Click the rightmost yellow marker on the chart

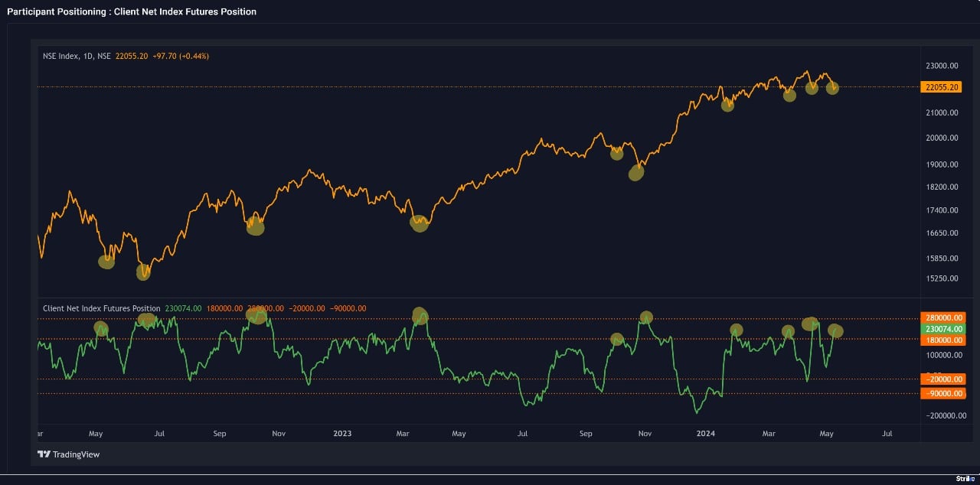[833, 89]
